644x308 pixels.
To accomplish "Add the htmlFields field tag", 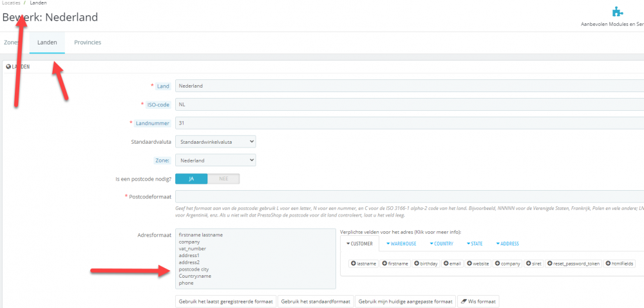I will coord(620,264).
